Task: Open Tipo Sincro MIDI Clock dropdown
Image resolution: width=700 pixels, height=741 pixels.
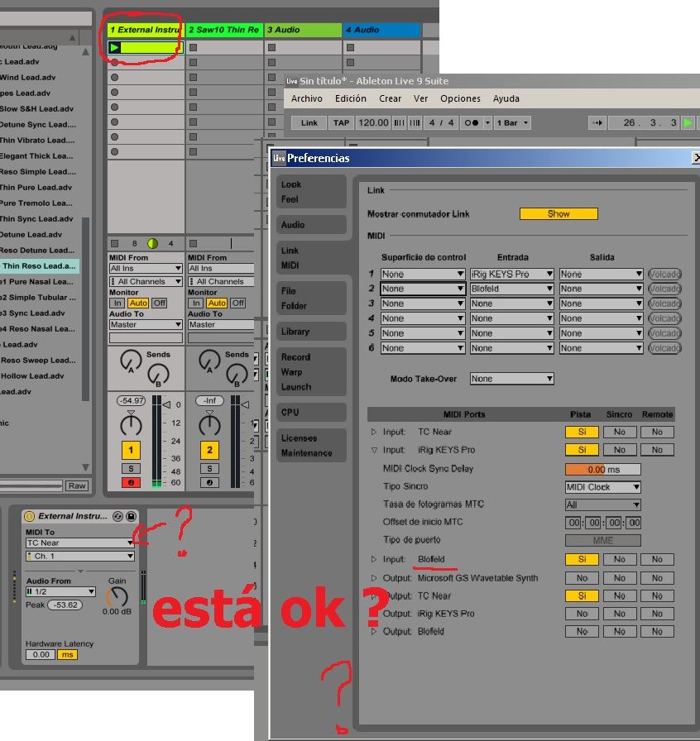Action: coord(603,487)
